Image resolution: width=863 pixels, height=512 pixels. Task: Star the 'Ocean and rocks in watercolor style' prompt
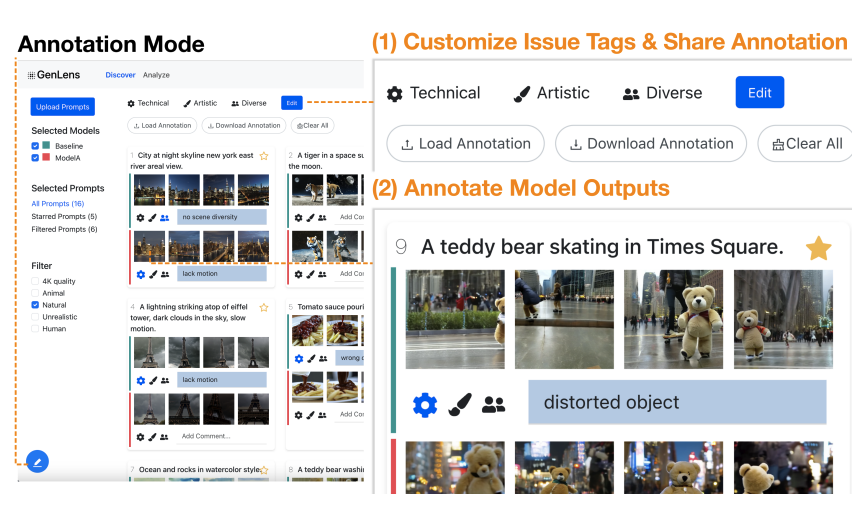[264, 470]
